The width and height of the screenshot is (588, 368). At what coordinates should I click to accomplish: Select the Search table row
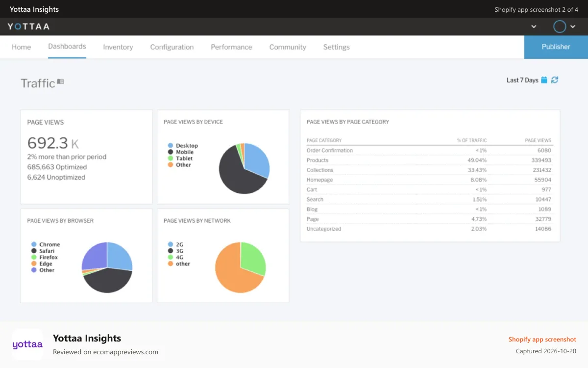429,200
